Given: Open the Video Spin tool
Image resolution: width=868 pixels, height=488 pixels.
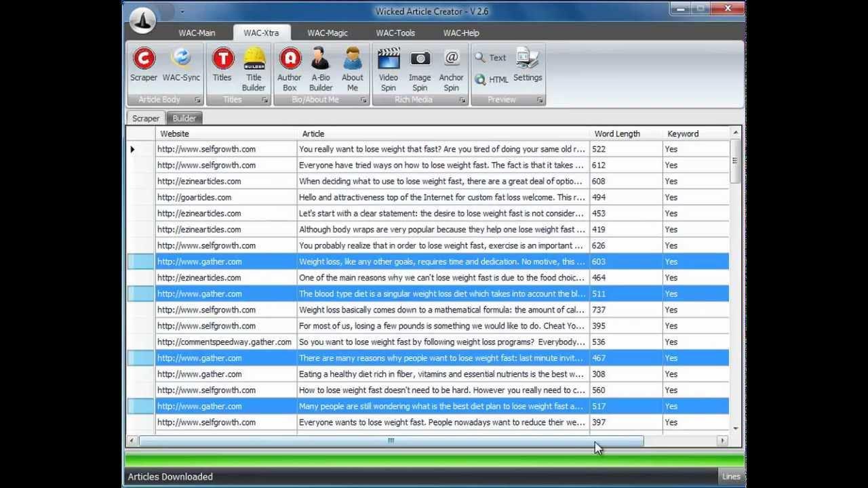Looking at the screenshot, I should (x=389, y=69).
